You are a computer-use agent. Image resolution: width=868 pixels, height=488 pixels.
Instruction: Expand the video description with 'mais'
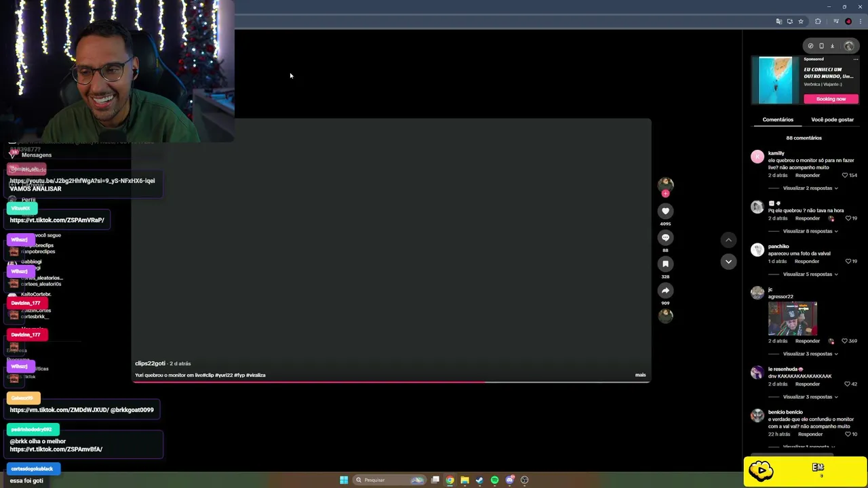640,375
